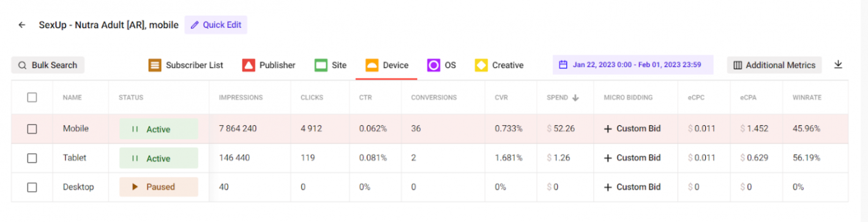The width and height of the screenshot is (868, 222).
Task: Pause the Mobile device using Active status
Action: [x=159, y=129]
